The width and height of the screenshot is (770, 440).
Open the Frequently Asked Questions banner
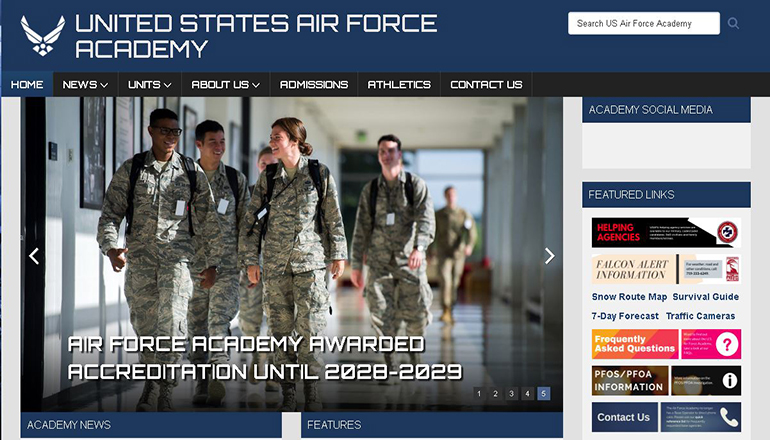666,344
